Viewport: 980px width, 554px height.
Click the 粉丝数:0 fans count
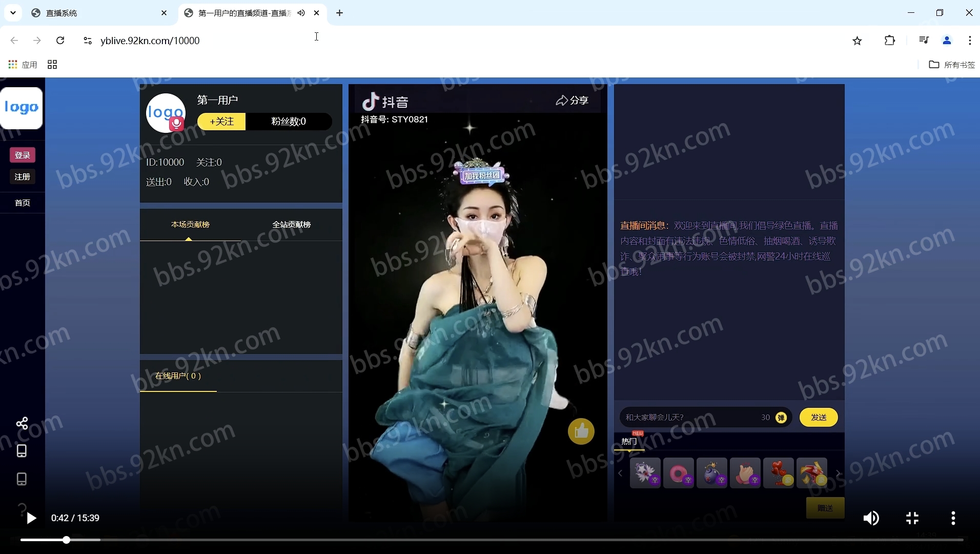(x=289, y=122)
